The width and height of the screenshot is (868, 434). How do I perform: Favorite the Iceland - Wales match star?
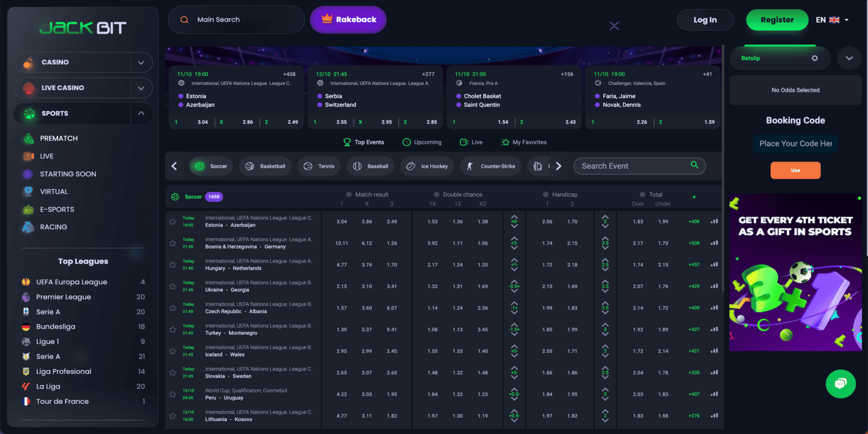click(x=173, y=351)
